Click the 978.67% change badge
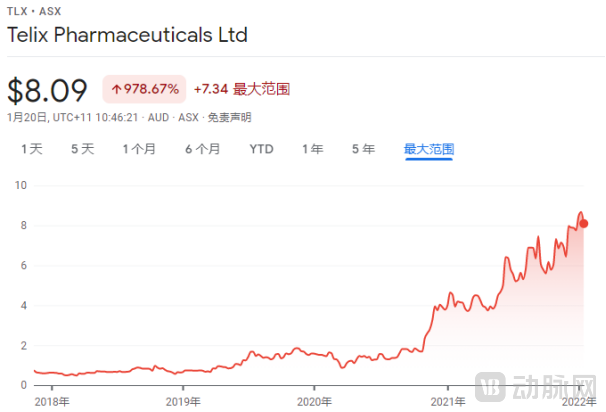The image size is (606, 412). pyautogui.click(x=144, y=90)
